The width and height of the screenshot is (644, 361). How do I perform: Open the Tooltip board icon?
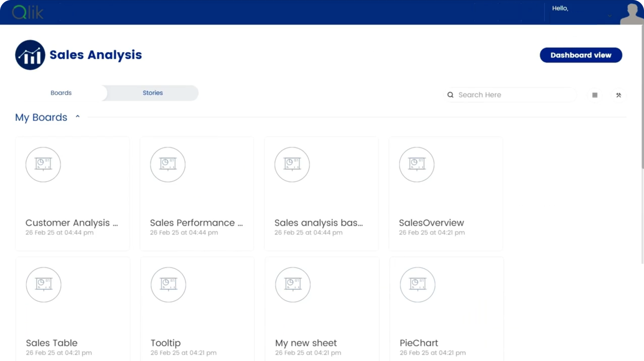(x=168, y=285)
